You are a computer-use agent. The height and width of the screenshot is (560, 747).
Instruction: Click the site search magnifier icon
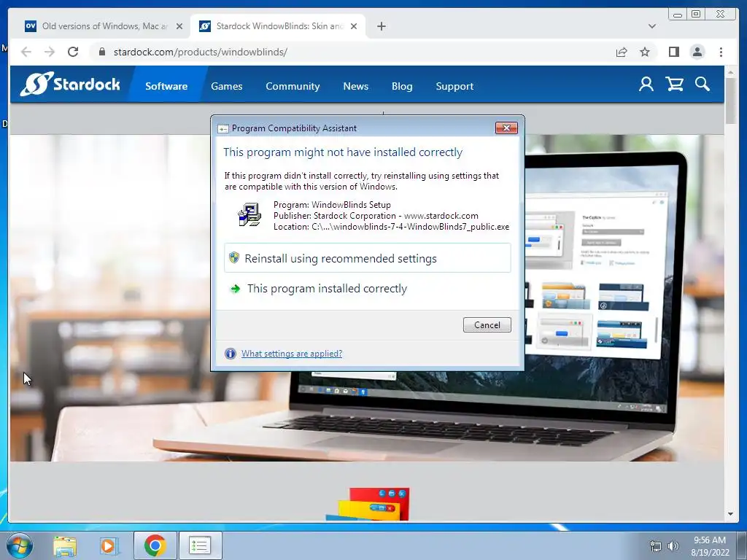[x=703, y=85]
